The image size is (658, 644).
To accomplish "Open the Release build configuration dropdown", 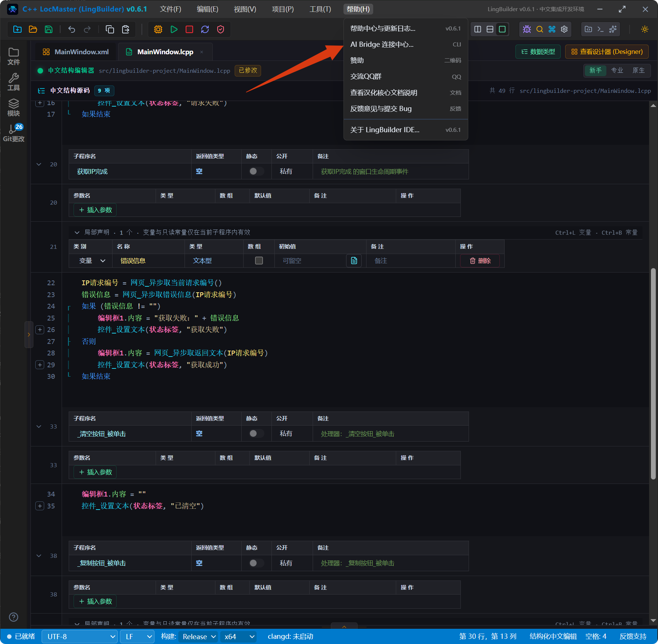I will click(x=198, y=637).
